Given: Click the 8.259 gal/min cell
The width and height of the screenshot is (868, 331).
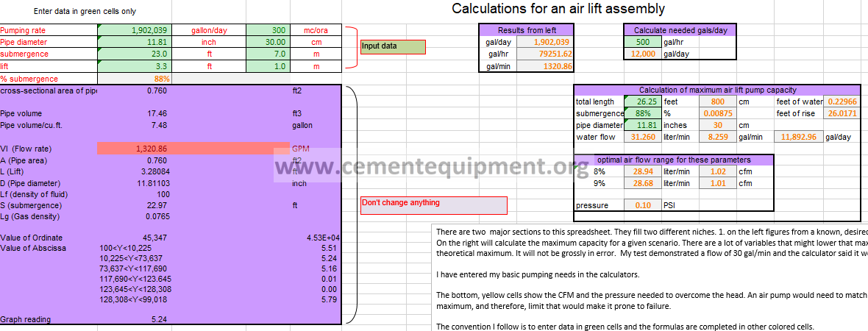Looking at the screenshot, I should [x=717, y=138].
